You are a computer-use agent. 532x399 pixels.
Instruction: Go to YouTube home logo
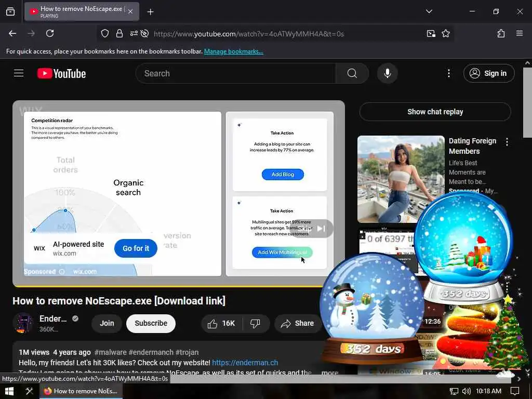[x=61, y=73]
